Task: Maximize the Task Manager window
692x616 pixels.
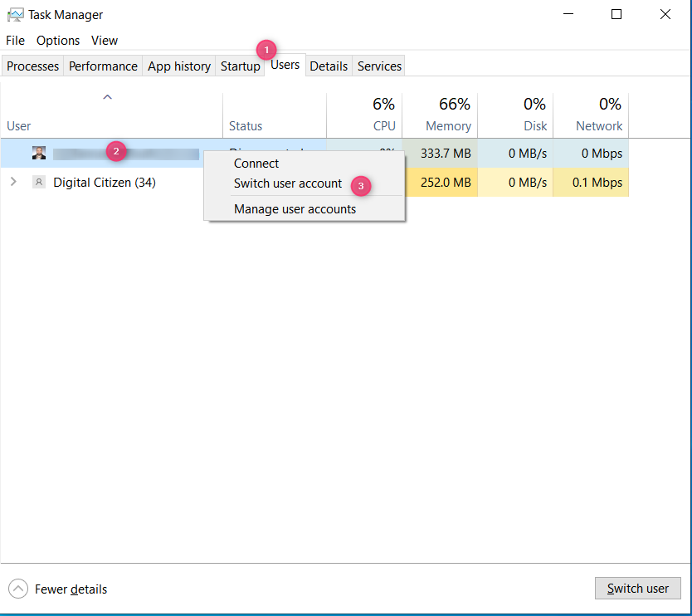Action: pyautogui.click(x=616, y=14)
